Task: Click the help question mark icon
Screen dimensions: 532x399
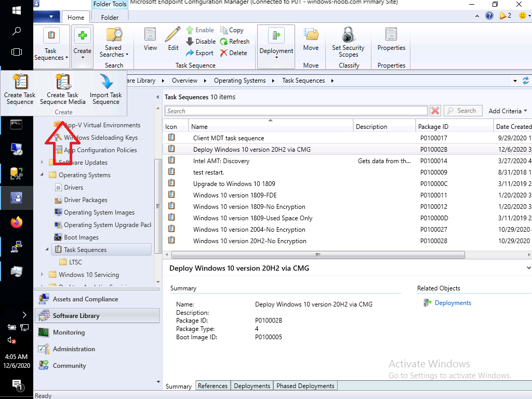Action: 489,16
